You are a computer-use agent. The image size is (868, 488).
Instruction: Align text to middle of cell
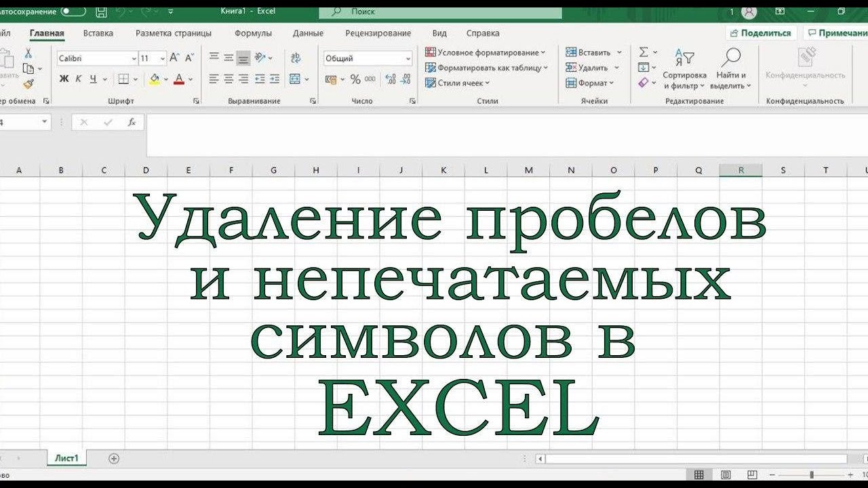pos(229,58)
